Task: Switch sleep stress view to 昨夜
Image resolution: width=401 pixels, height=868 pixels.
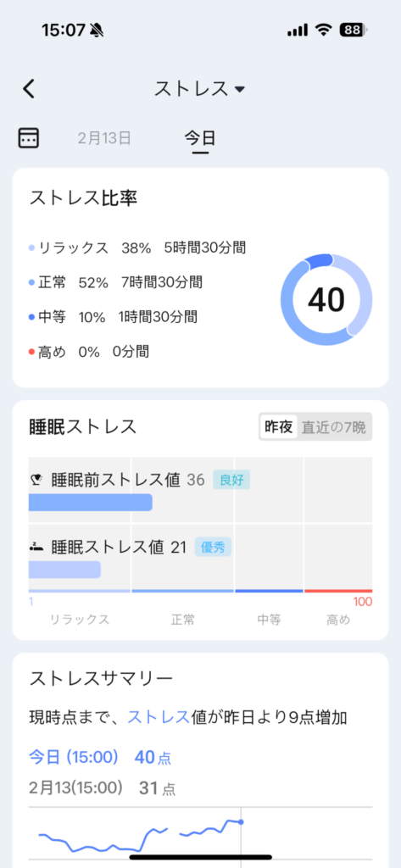Action: (x=279, y=427)
